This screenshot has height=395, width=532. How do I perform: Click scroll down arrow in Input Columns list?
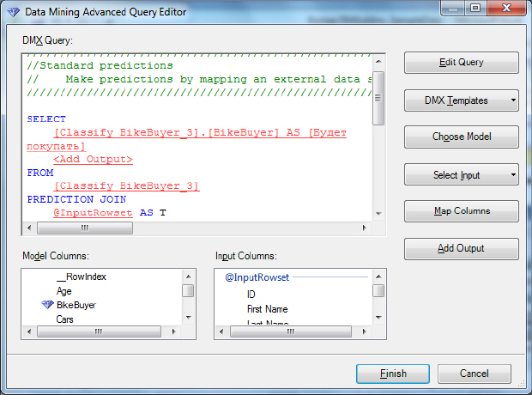[x=379, y=317]
